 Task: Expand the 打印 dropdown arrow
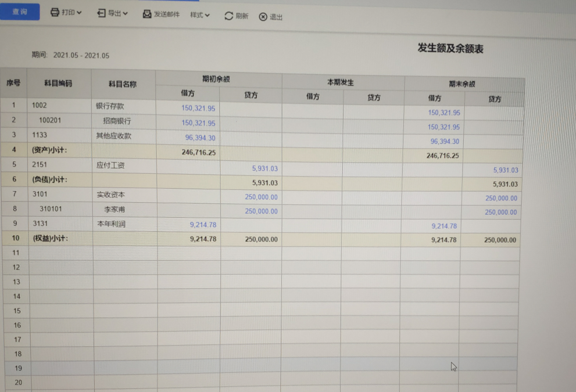[x=79, y=13]
